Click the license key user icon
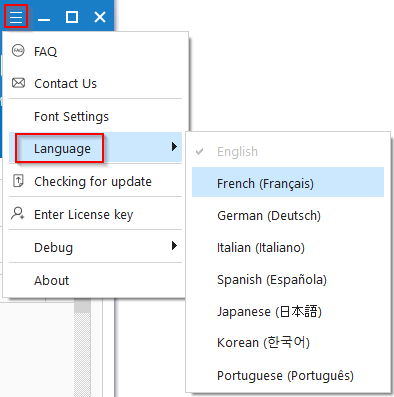This screenshot has height=397, width=394. (18, 213)
